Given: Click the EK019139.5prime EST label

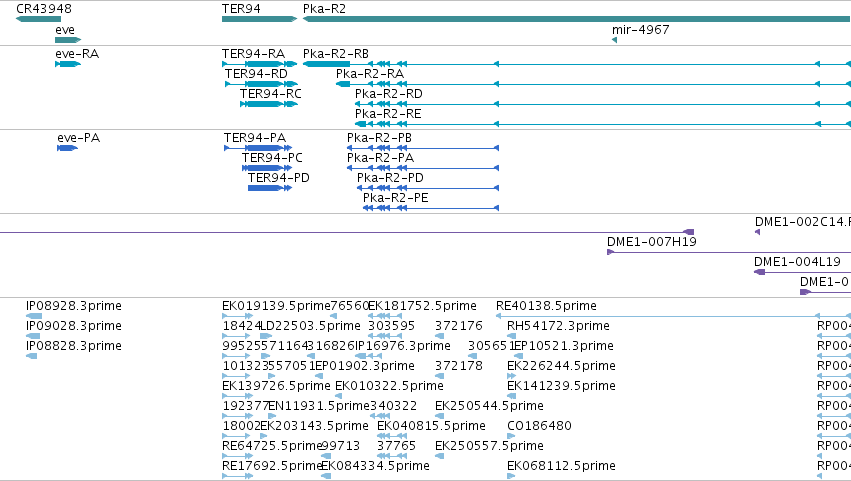Looking at the screenshot, I should point(276,306).
